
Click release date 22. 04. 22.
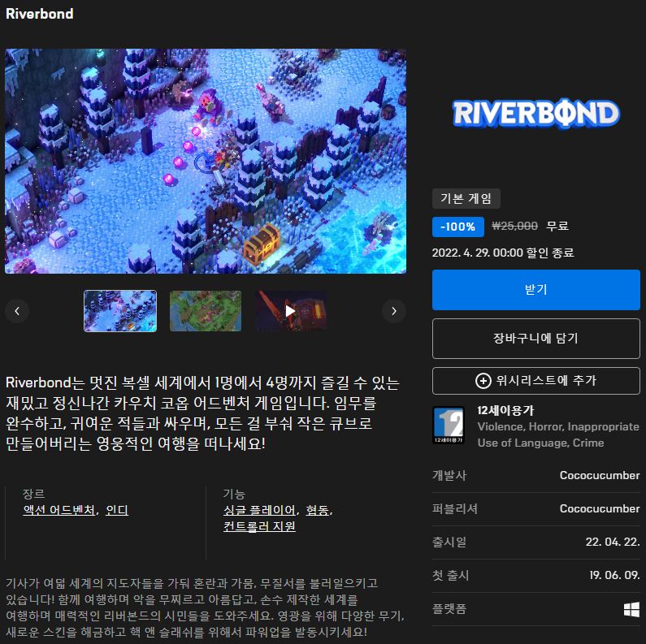[x=613, y=542]
